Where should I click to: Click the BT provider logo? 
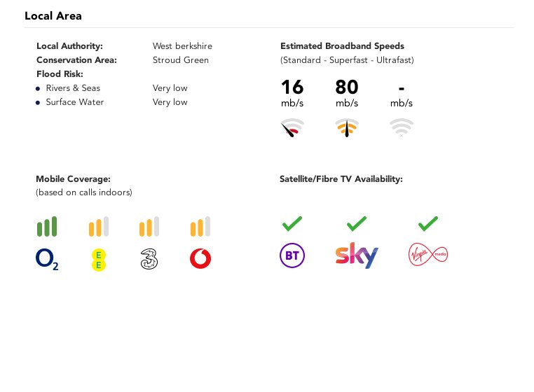(x=292, y=255)
